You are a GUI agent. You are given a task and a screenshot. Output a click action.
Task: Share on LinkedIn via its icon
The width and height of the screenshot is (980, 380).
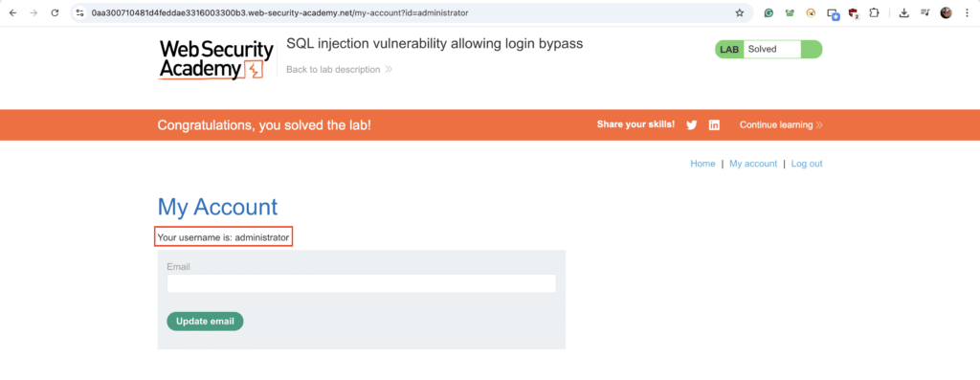tap(714, 125)
